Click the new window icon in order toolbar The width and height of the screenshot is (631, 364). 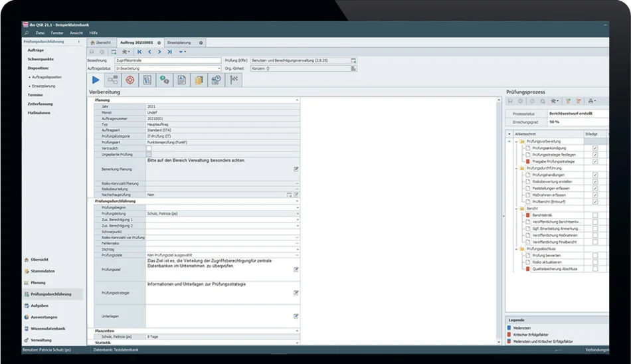(x=114, y=52)
